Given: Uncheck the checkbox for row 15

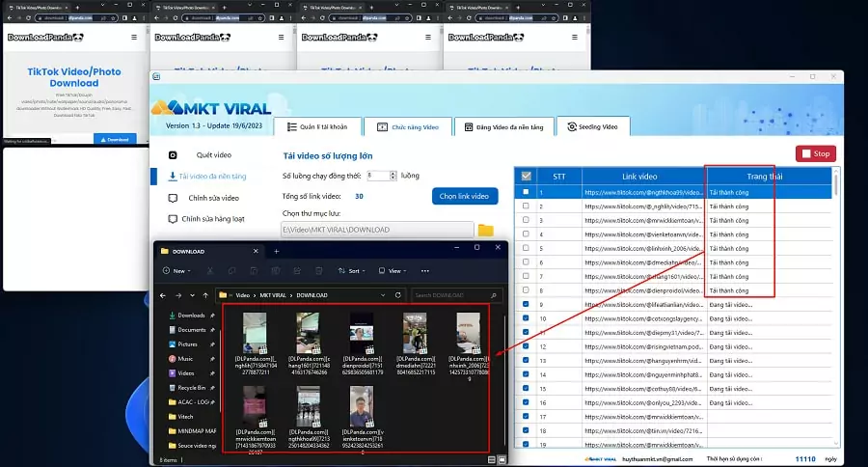Looking at the screenshot, I should pos(526,388).
